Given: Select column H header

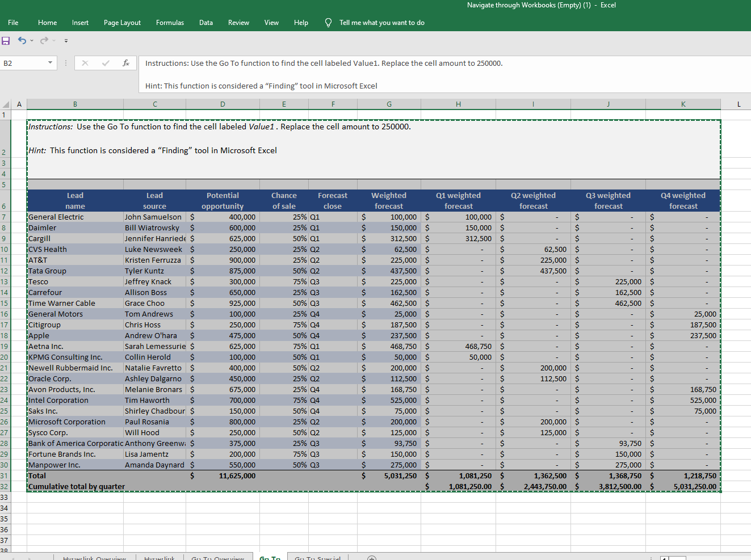Looking at the screenshot, I should pyautogui.click(x=458, y=104).
